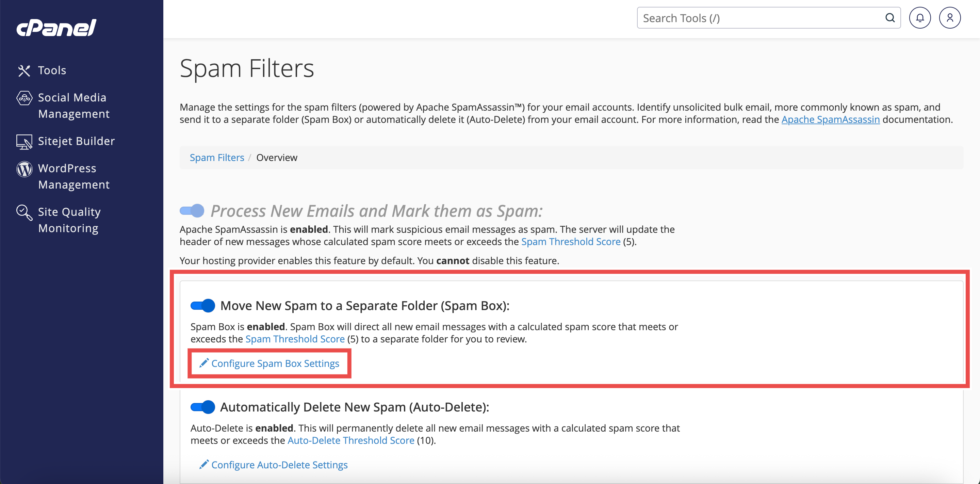Select Site Quality Monitoring in sidebar
Screen dimensions: 980x484
coord(69,220)
